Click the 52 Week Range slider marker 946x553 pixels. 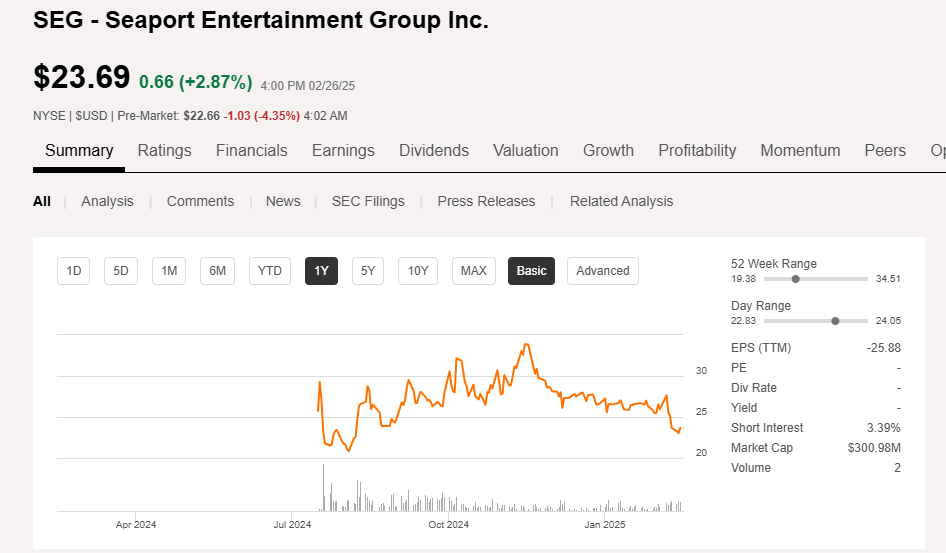(x=796, y=279)
